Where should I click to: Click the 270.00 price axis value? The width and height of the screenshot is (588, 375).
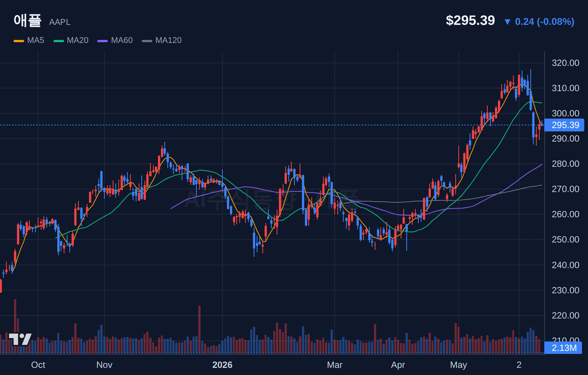click(565, 189)
